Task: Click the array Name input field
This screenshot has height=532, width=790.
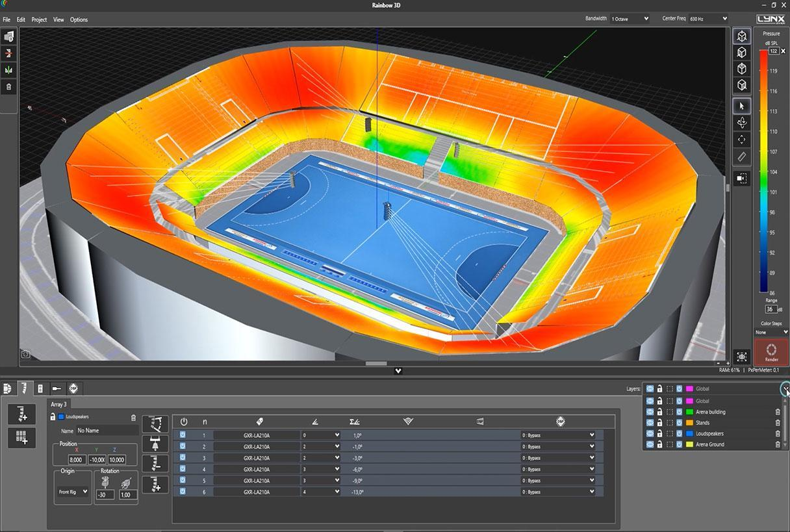Action: [106, 431]
